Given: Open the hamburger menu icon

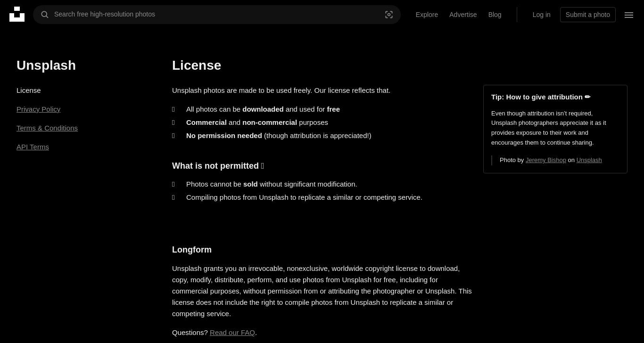Looking at the screenshot, I should (x=629, y=15).
